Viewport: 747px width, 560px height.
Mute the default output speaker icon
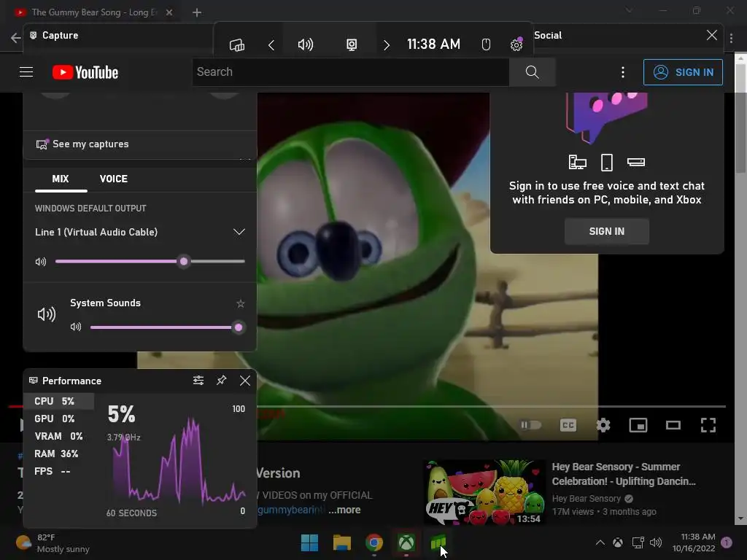pyautogui.click(x=41, y=262)
